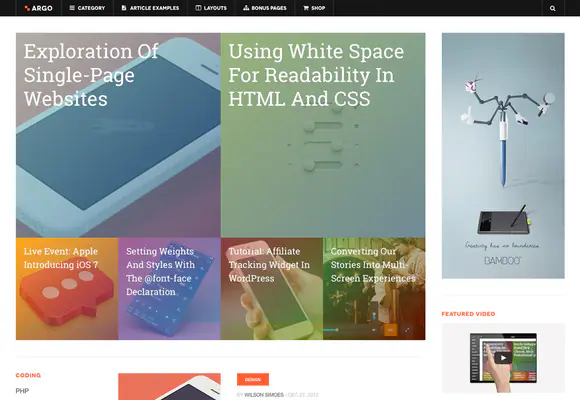
Task: Play the featured video
Action: 503,358
